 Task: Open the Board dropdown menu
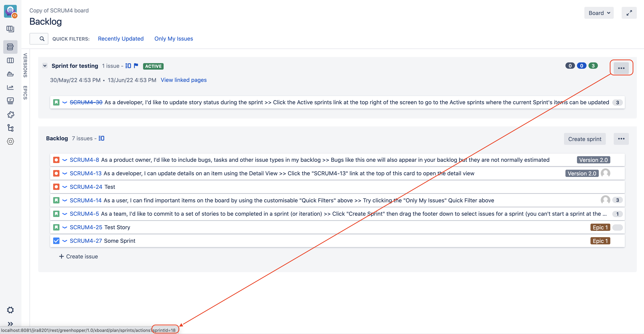click(599, 13)
